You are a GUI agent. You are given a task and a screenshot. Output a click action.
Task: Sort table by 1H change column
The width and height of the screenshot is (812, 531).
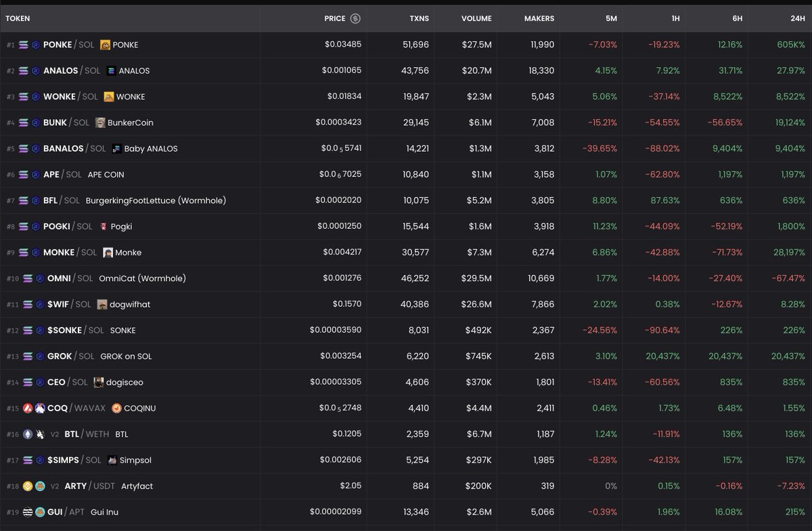coord(675,19)
